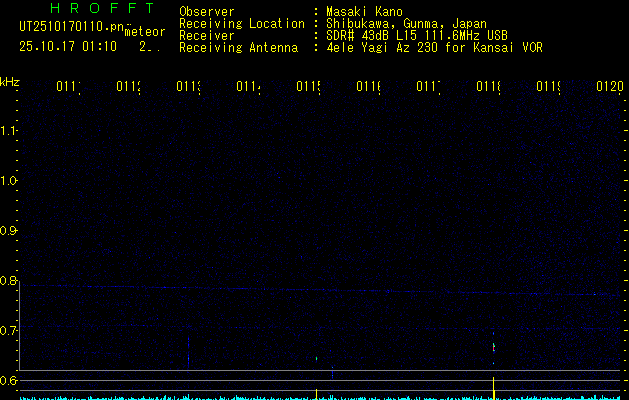This screenshot has width=629, height=400.
Task: Select the 0114 time marker
Action: coord(248,88)
